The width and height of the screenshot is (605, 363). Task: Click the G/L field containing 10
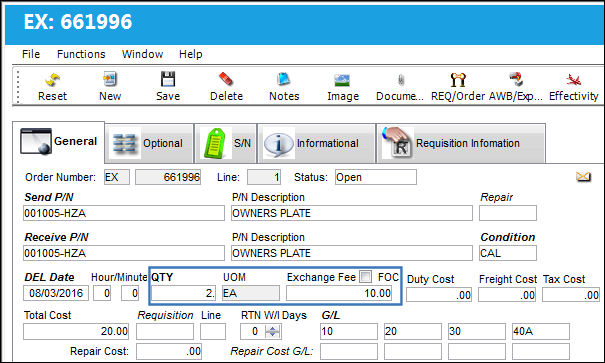tap(349, 331)
